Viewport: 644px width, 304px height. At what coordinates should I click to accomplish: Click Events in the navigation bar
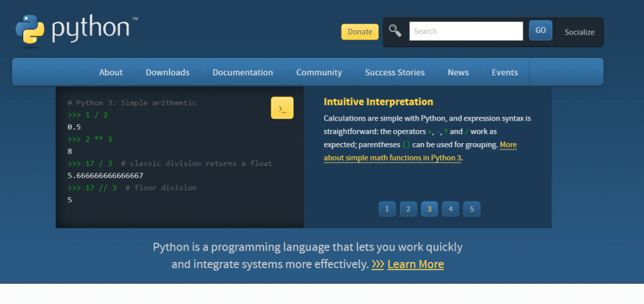pyautogui.click(x=504, y=72)
